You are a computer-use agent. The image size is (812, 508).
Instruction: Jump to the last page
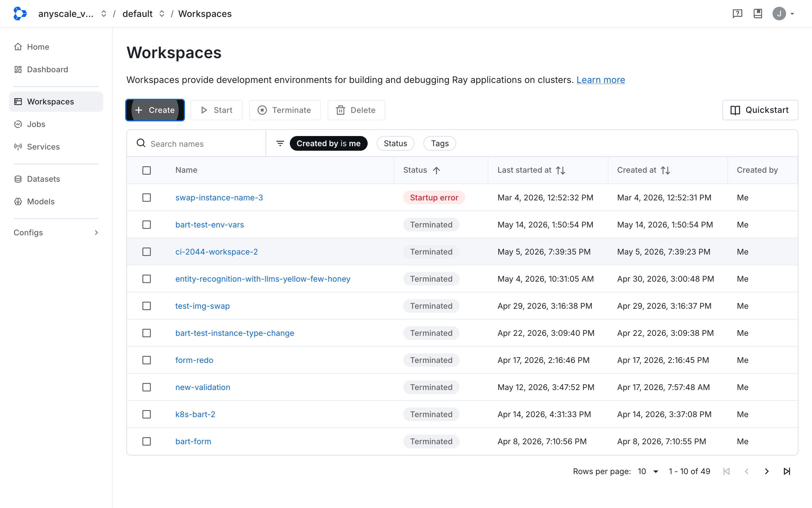[x=787, y=471]
